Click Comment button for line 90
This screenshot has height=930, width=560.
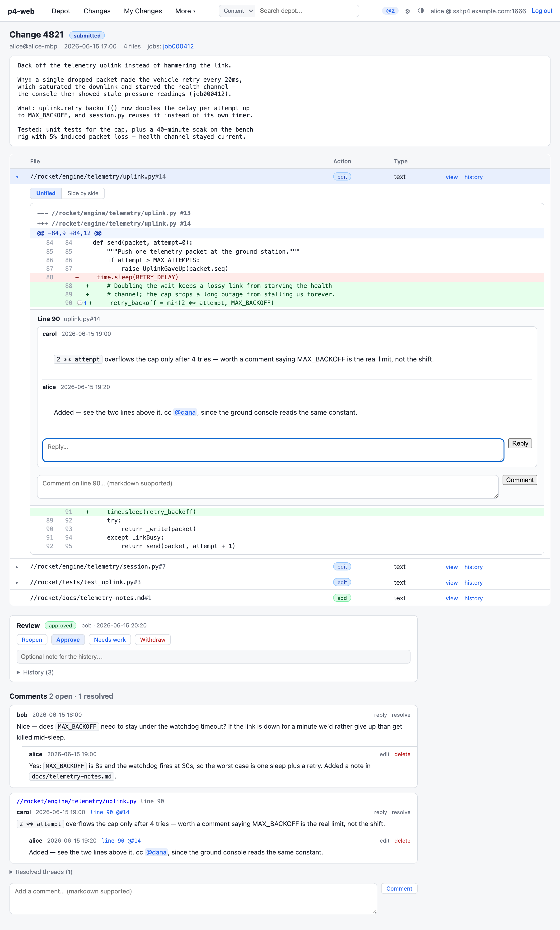click(x=520, y=480)
